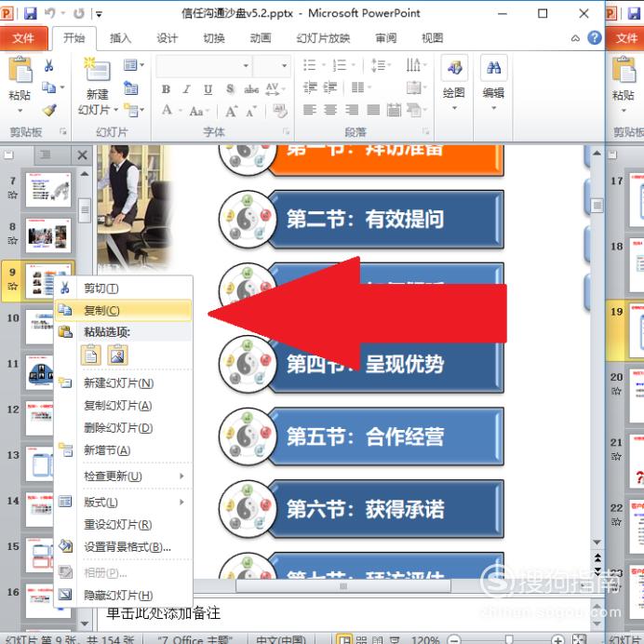Screen dimensions: 644x644
Task: Minimize the ribbon with the caret icon
Action: tap(575, 38)
